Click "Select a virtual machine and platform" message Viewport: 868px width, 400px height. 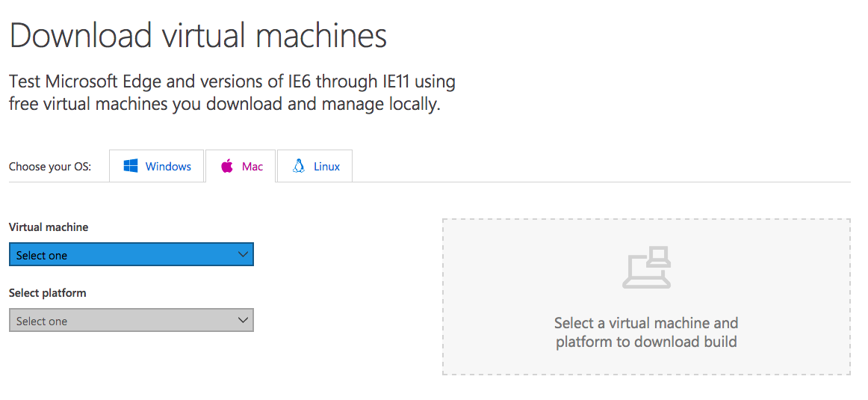tap(647, 332)
